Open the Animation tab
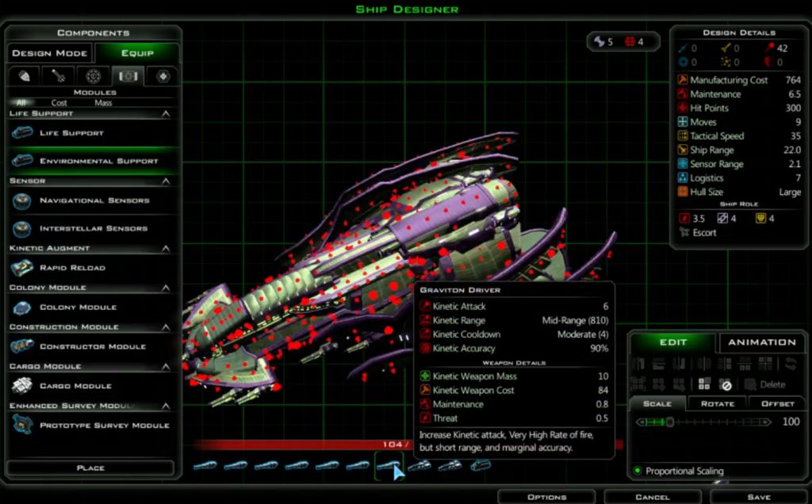The height and width of the screenshot is (504, 812). [x=761, y=342]
